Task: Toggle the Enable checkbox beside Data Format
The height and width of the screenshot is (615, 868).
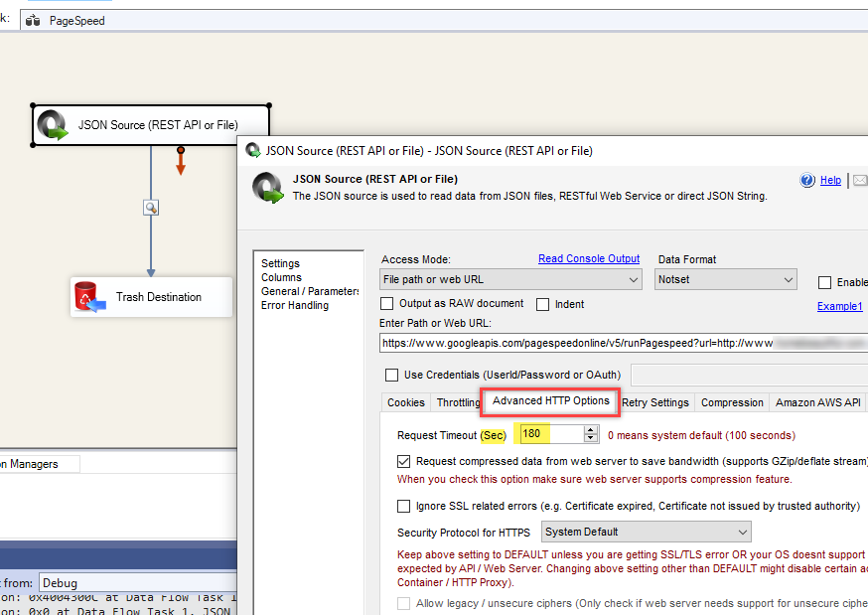Action: [x=825, y=283]
